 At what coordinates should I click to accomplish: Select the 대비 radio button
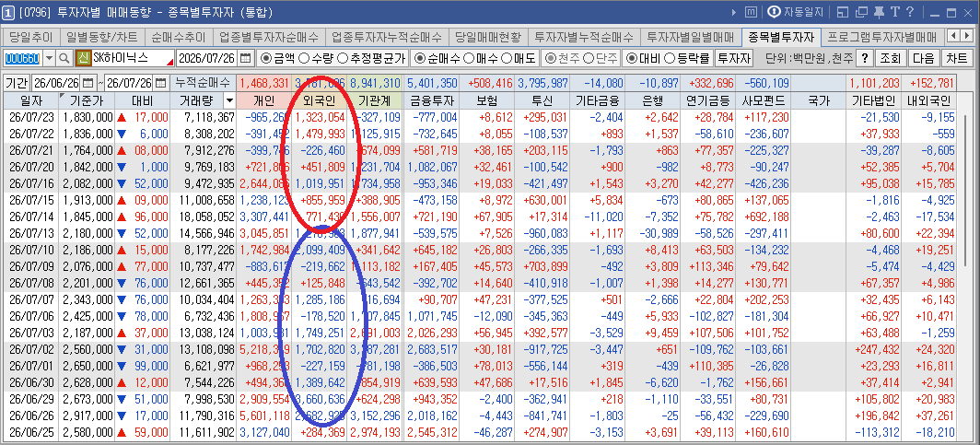coord(632,58)
